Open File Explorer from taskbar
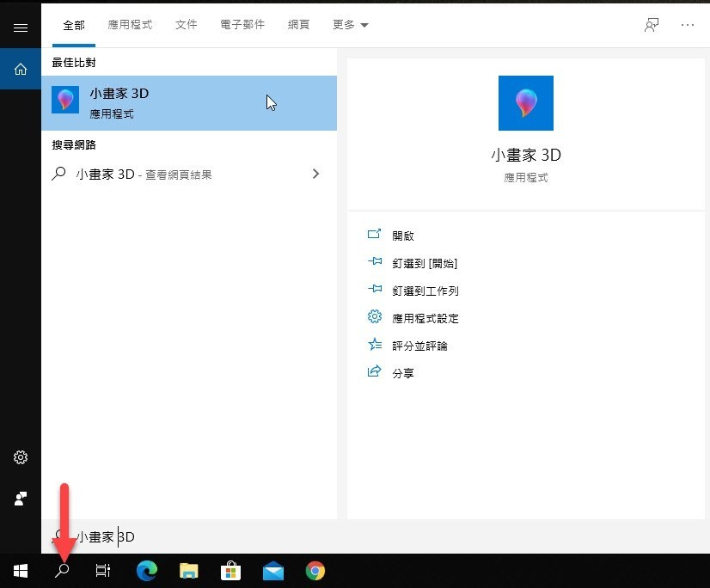Viewport: 710px width, 588px height. (x=189, y=571)
